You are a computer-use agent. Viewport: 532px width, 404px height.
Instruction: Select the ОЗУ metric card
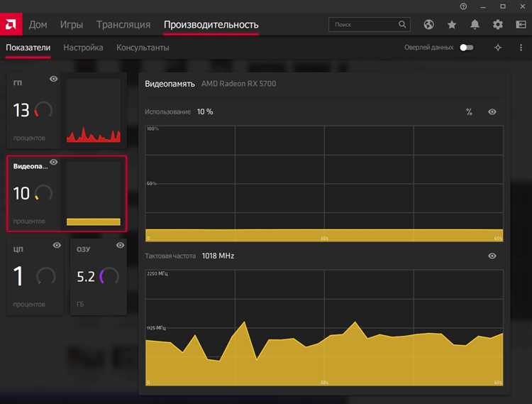point(99,276)
